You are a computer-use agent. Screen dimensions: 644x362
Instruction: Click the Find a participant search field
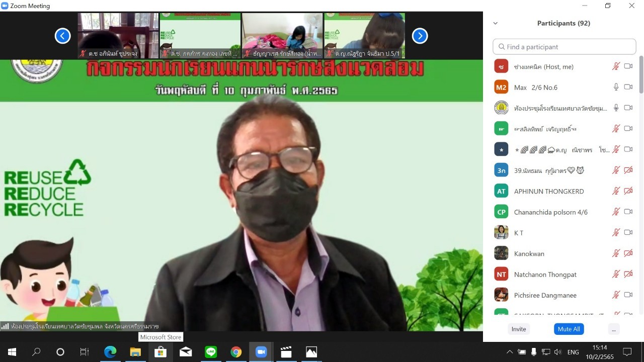click(x=565, y=47)
